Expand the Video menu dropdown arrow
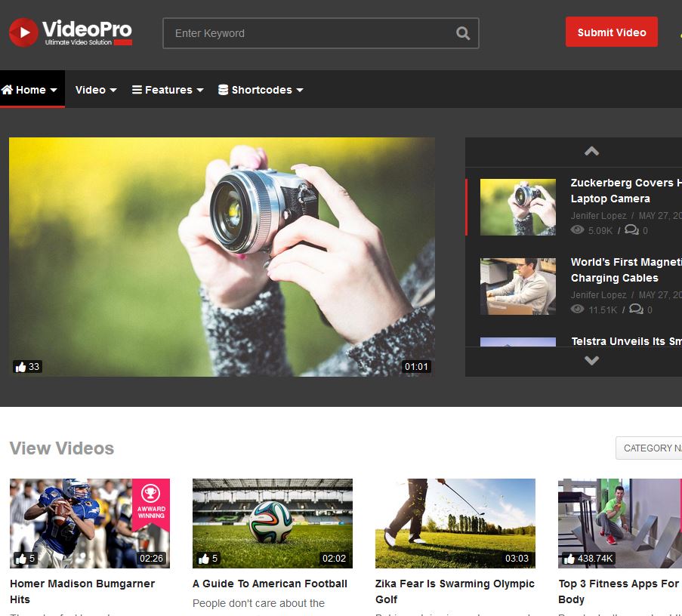 tap(113, 90)
